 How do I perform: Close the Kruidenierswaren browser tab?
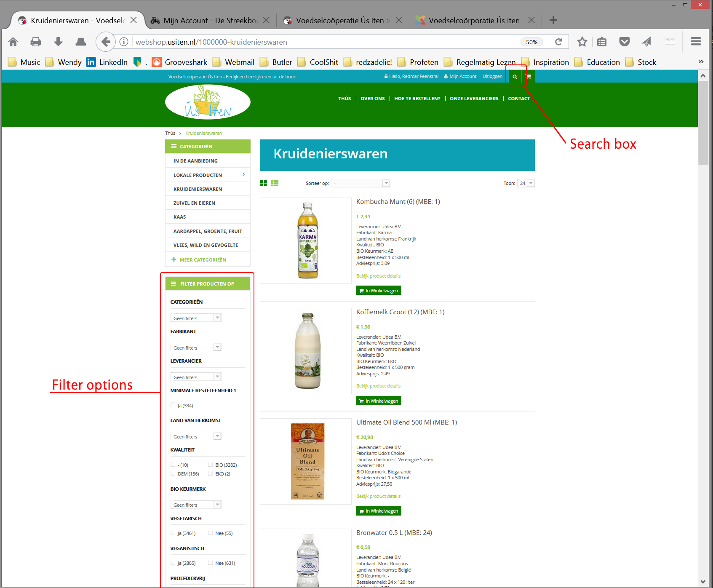[134, 20]
